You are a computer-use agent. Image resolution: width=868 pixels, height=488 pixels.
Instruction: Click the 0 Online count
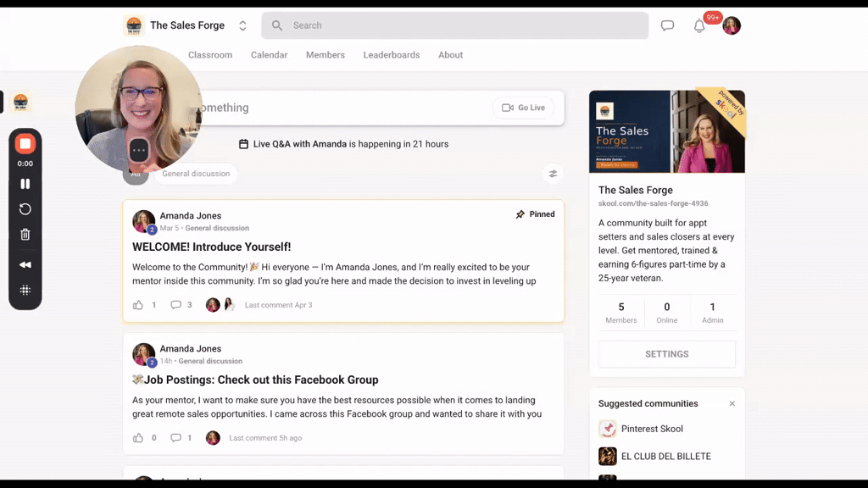click(x=667, y=313)
